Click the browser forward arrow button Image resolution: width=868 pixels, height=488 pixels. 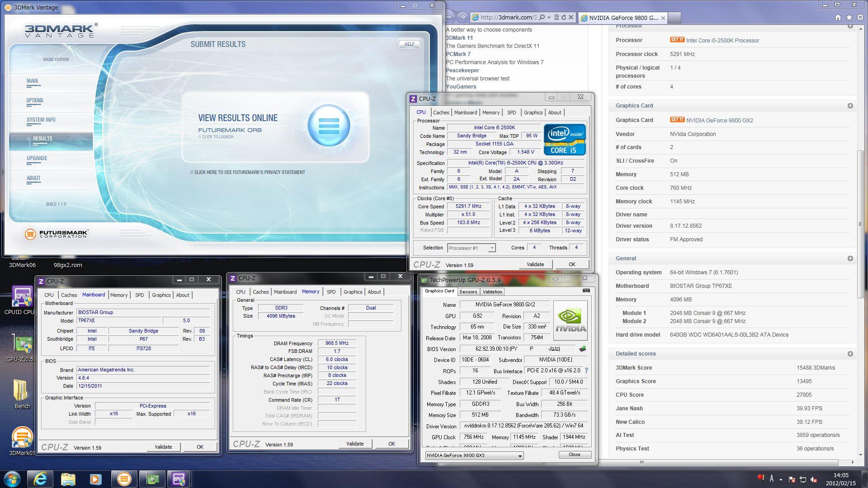(x=462, y=17)
